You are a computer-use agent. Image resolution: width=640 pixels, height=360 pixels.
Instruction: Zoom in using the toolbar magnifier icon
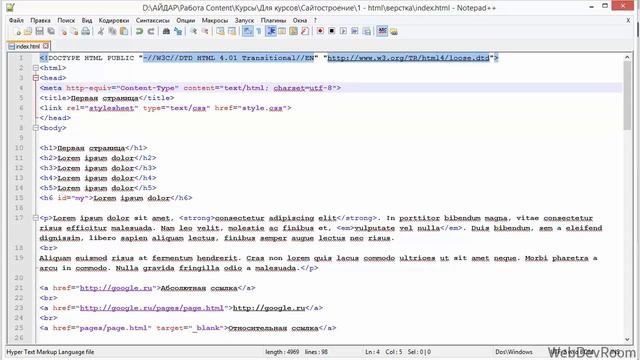[193, 31]
